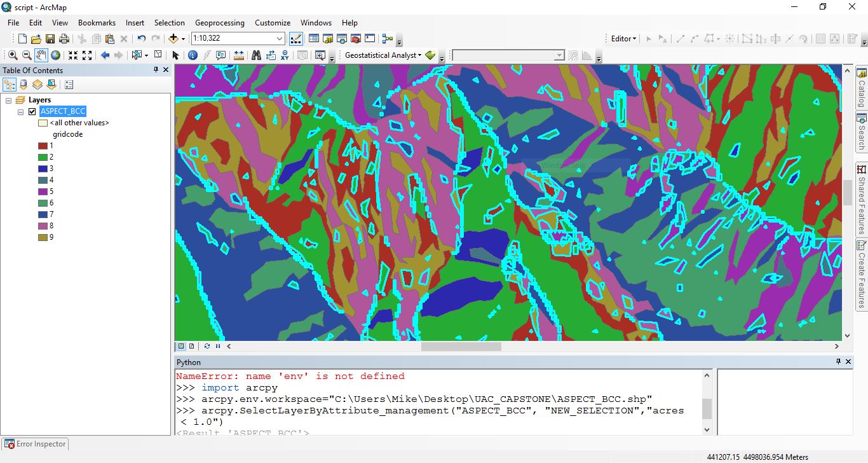Open the Geoprocessing menu
The image size is (868, 463).
tap(220, 22)
